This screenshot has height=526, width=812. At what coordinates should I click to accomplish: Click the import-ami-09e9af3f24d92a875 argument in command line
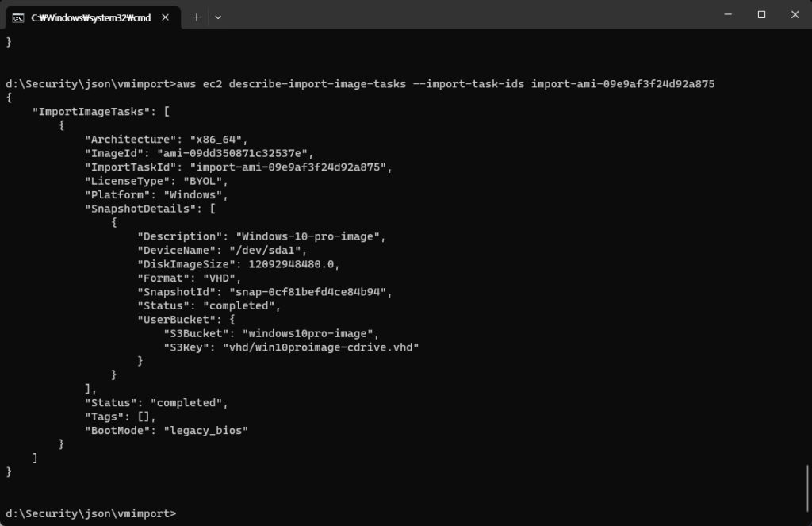pyautogui.click(x=623, y=84)
